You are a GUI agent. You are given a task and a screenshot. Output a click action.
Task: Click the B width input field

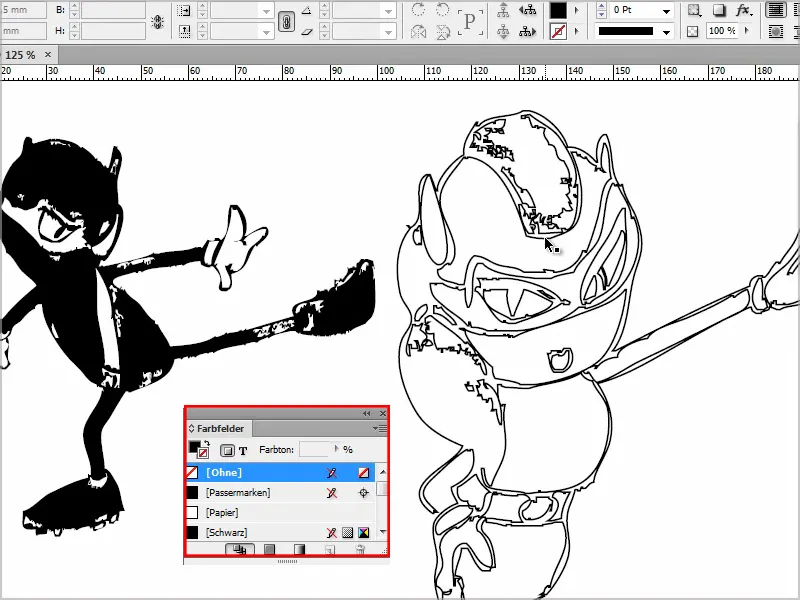point(113,10)
